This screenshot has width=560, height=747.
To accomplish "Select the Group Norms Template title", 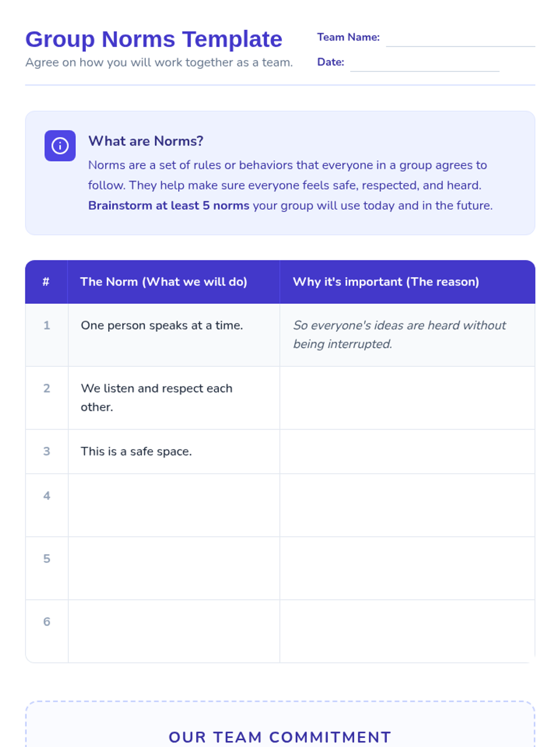I will coord(154,39).
